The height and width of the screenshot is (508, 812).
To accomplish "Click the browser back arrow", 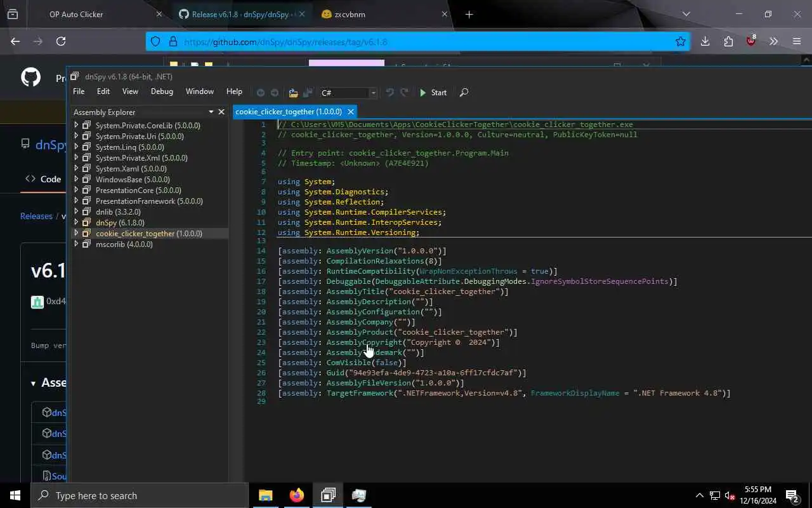I will click(x=15, y=41).
